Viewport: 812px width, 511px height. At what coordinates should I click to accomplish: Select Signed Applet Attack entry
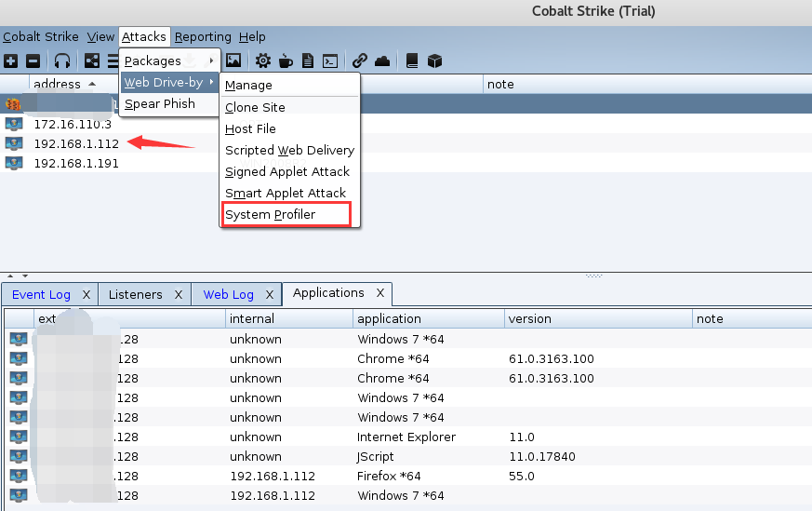click(x=290, y=171)
